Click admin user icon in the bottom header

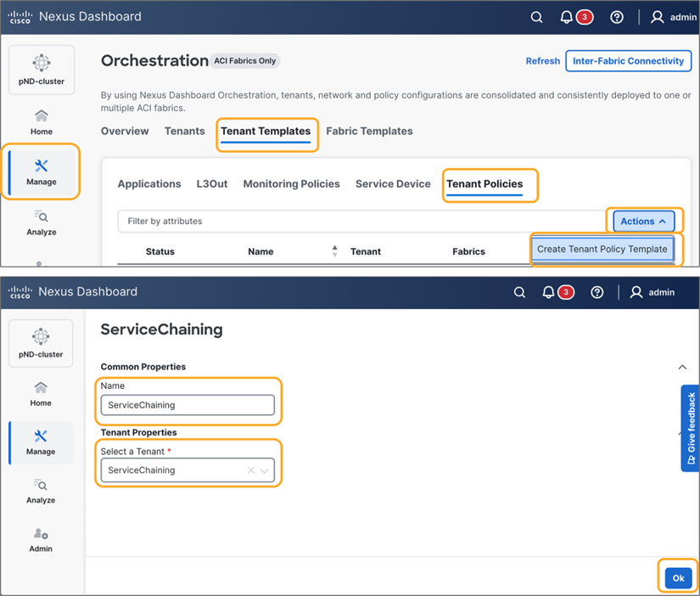636,292
